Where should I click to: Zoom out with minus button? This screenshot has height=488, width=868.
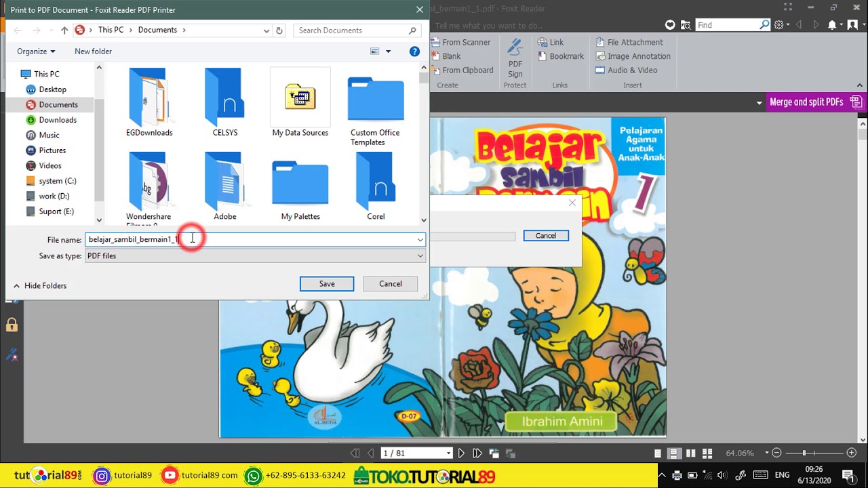[777, 453]
